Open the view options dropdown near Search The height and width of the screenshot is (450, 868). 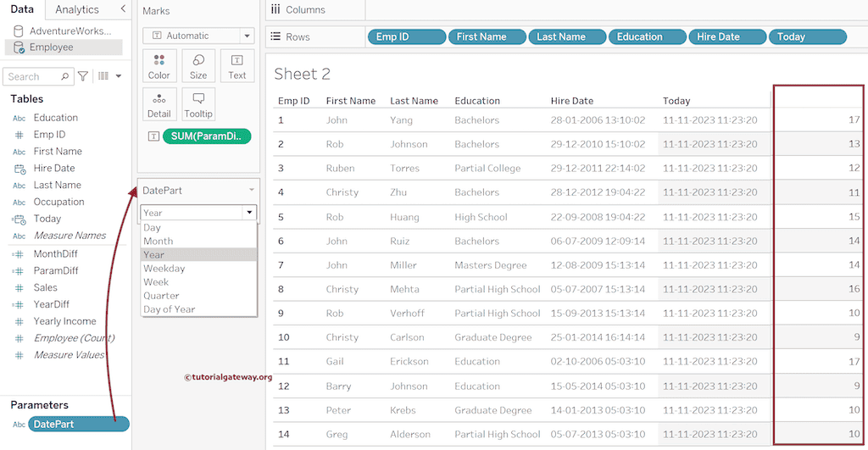(x=108, y=76)
